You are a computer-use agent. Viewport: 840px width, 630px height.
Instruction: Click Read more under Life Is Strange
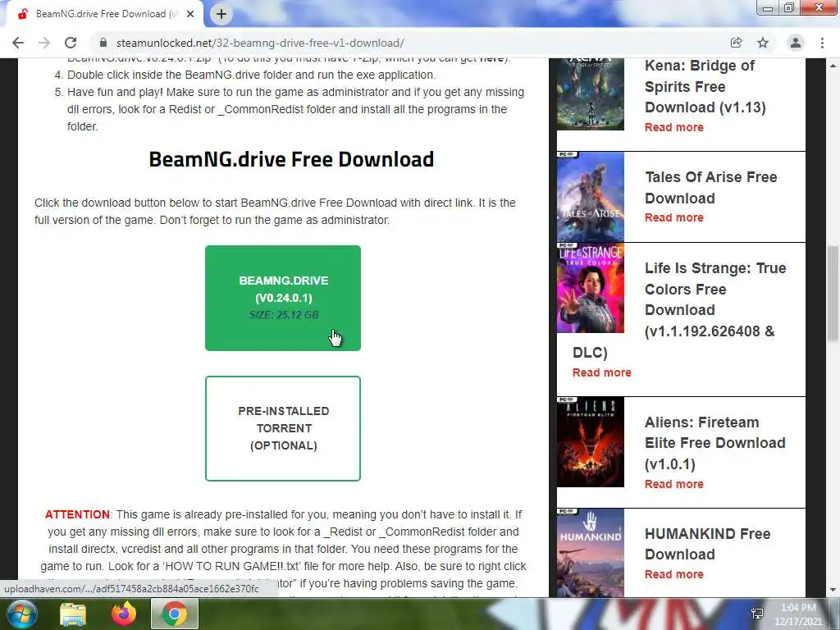pyautogui.click(x=601, y=373)
